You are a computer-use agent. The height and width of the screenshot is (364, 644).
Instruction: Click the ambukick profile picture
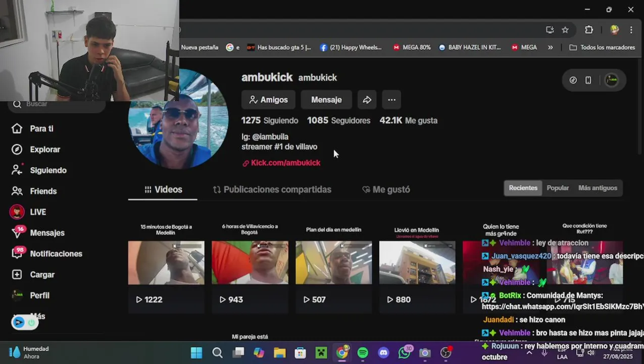click(178, 119)
